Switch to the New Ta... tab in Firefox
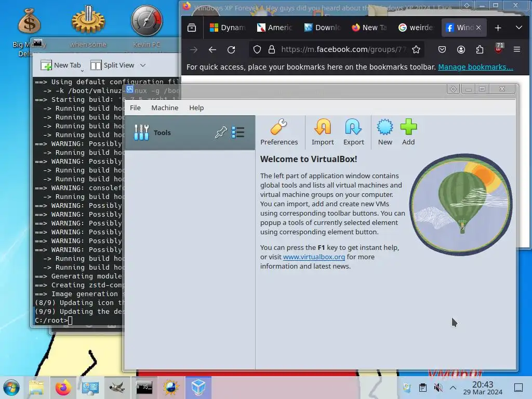This screenshot has width=532, height=399. pos(369,28)
